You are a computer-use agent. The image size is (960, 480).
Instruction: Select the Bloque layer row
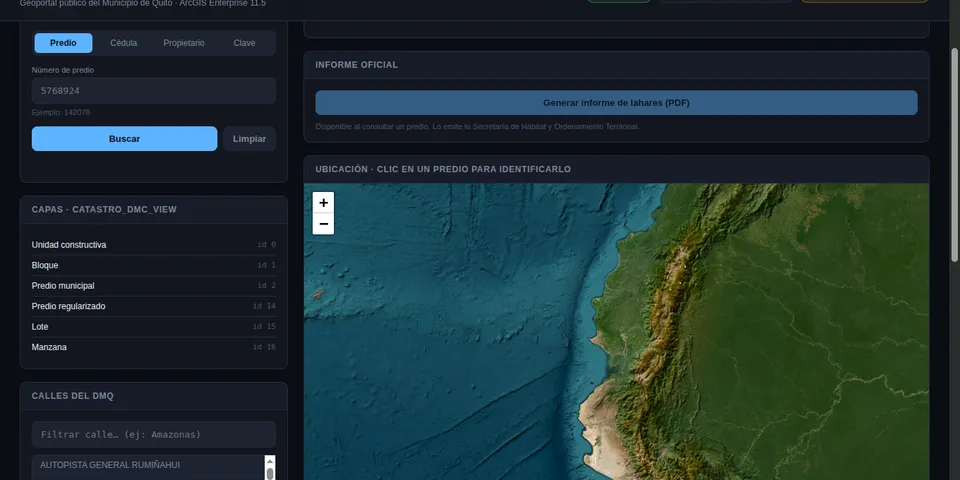(154, 265)
